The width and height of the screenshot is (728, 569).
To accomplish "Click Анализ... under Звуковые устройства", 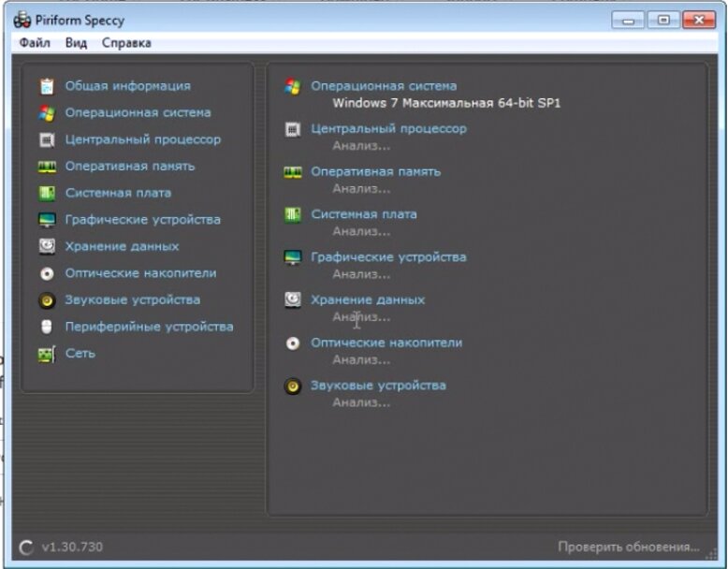I will tap(361, 402).
